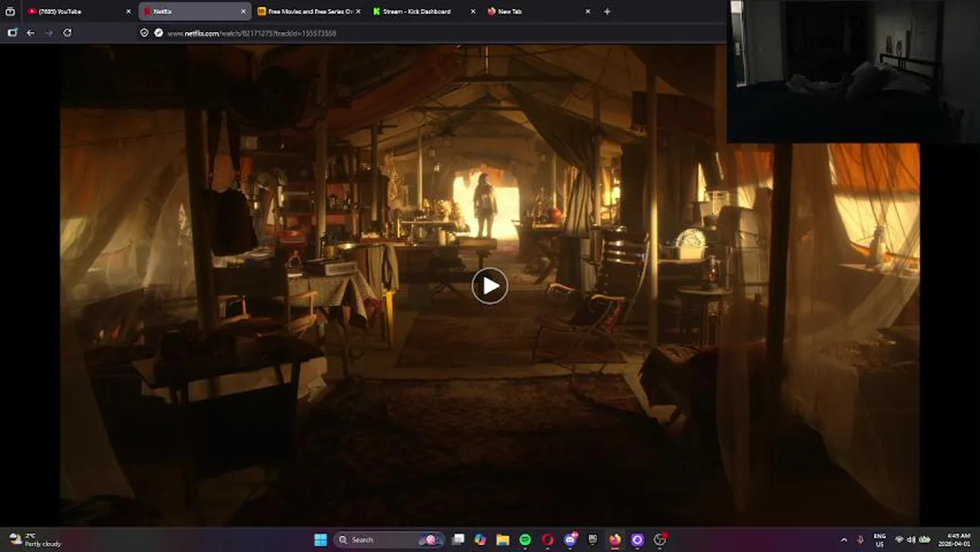980x552 pixels.
Task: Open the taskbar app with red notification badge
Action: (x=659, y=540)
